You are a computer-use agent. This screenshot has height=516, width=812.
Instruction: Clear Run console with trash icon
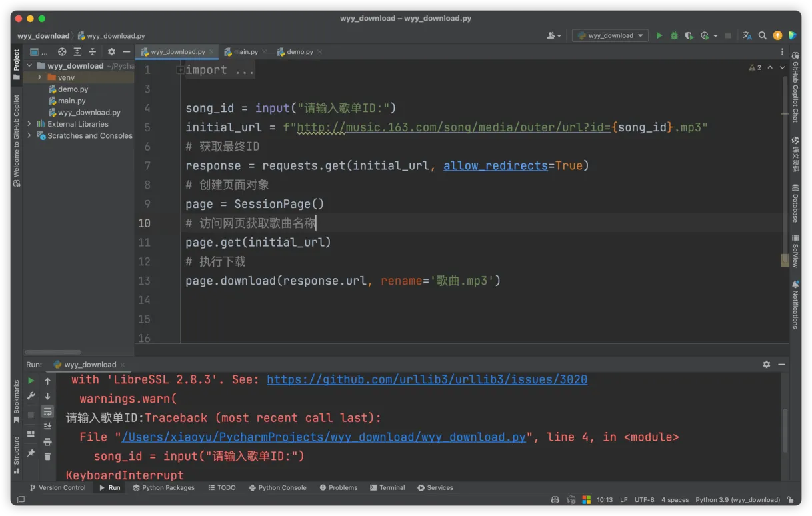[47, 456]
